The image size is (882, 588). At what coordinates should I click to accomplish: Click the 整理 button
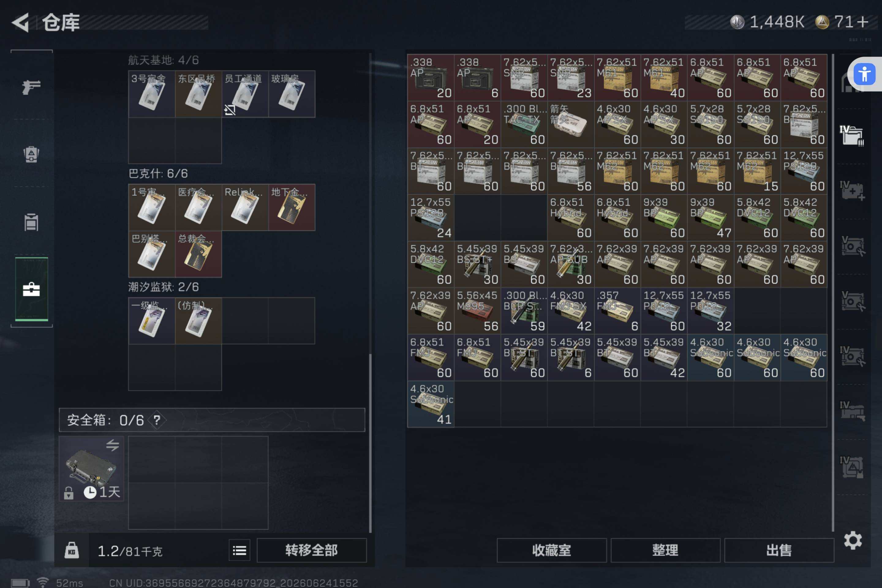click(x=665, y=550)
